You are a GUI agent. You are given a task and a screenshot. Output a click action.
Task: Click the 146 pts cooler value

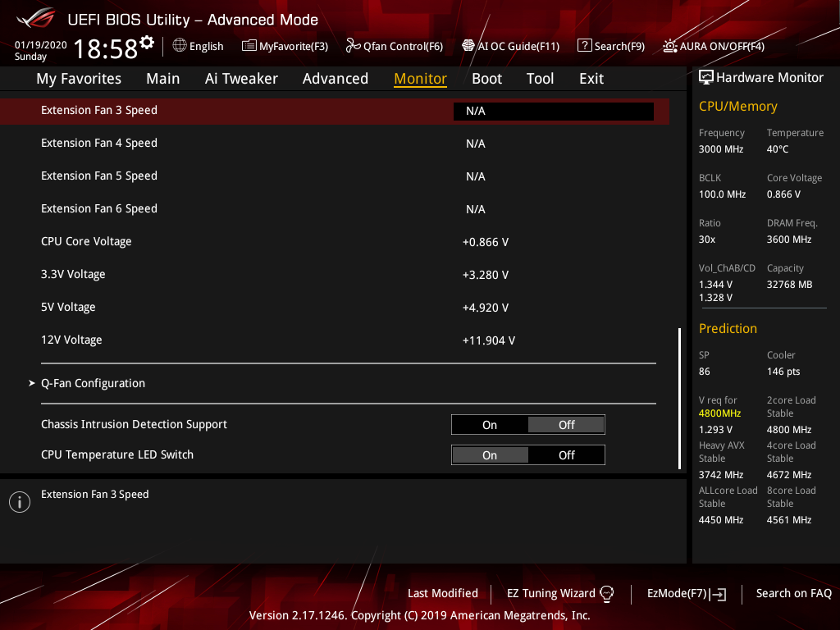tap(783, 372)
